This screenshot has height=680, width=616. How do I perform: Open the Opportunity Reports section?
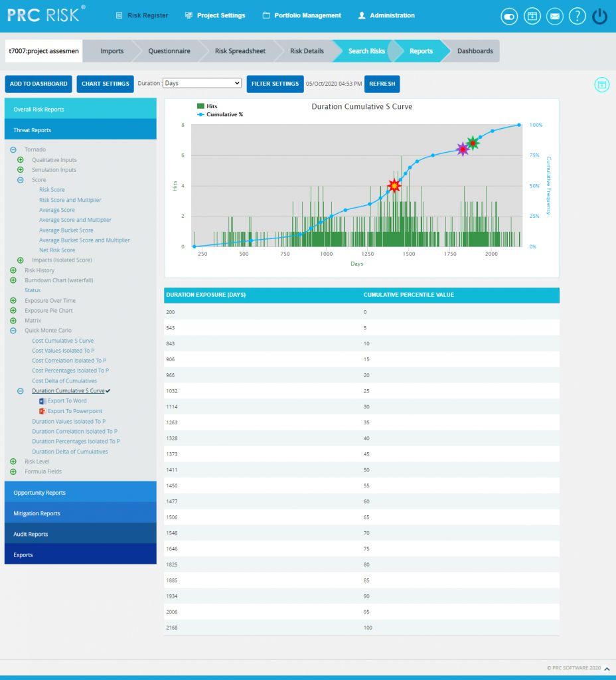(x=80, y=492)
